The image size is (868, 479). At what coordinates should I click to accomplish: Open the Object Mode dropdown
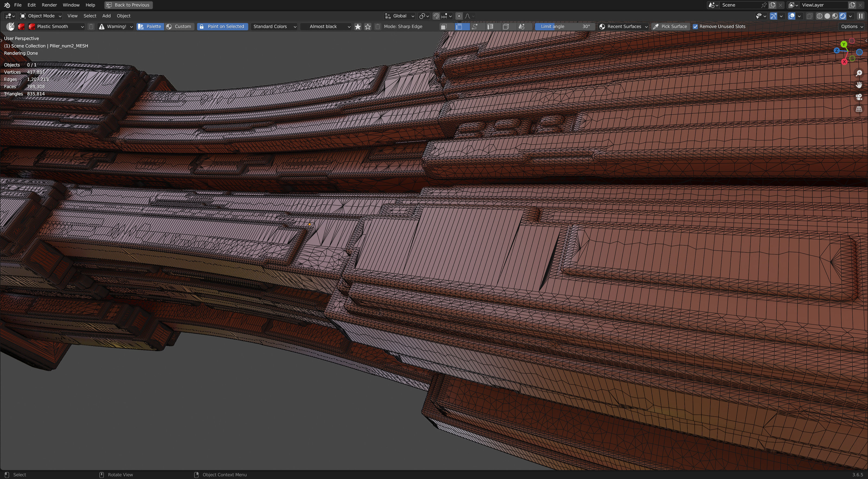[x=41, y=16]
